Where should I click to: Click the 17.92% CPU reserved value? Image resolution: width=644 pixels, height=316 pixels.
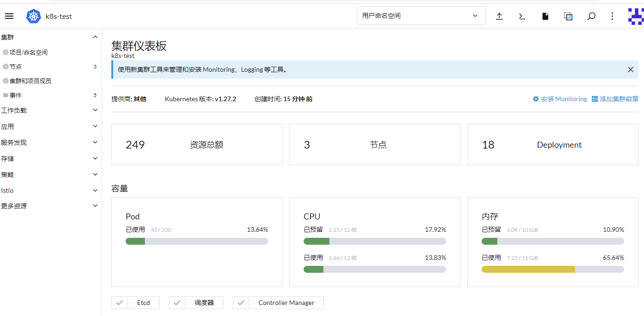click(436, 230)
